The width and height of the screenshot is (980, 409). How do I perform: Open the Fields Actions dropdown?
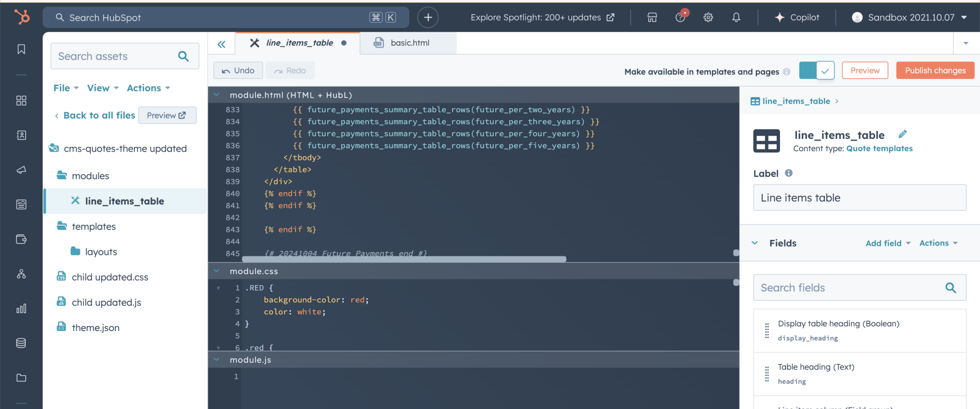938,243
